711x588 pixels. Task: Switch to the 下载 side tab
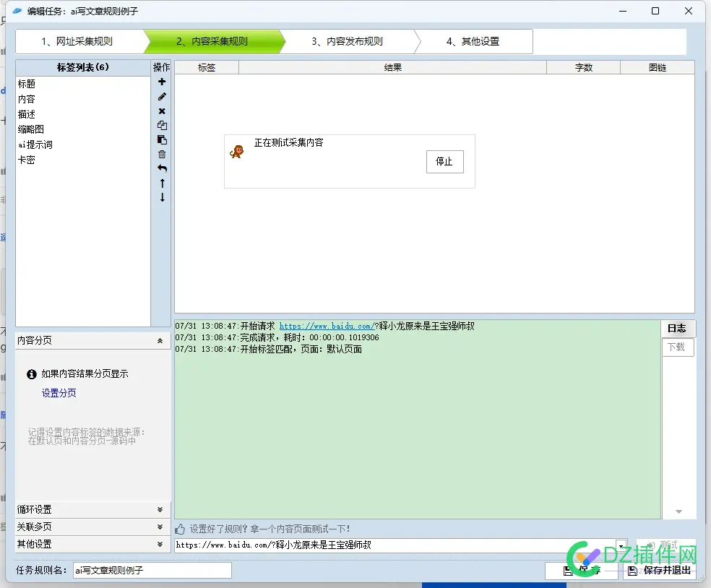(676, 347)
